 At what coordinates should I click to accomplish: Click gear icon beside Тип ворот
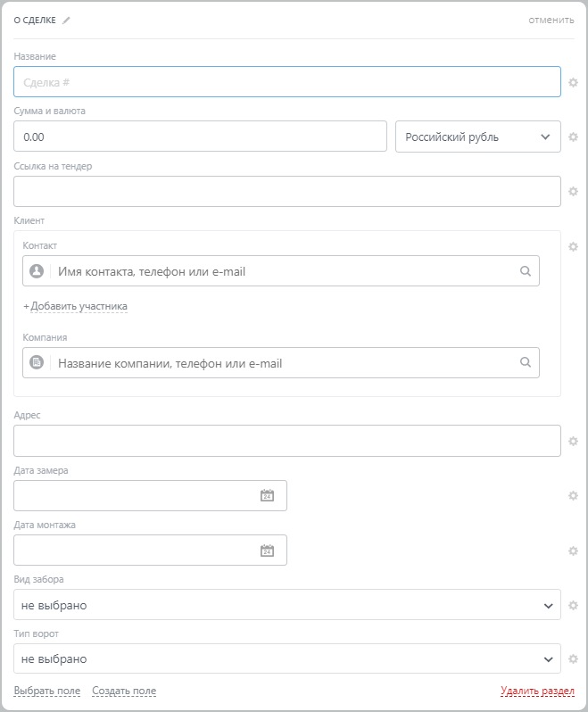[x=574, y=659]
